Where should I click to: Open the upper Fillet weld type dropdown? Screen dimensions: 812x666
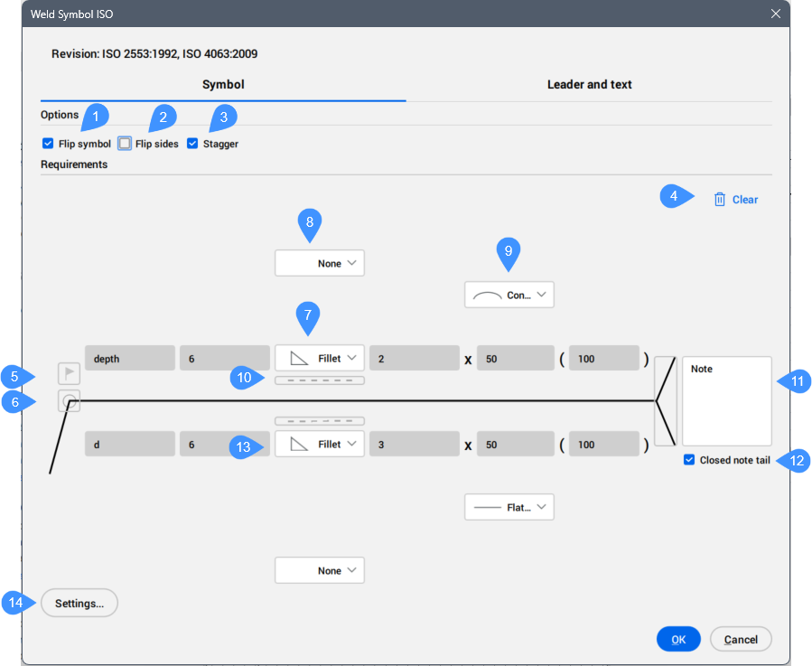pos(320,359)
